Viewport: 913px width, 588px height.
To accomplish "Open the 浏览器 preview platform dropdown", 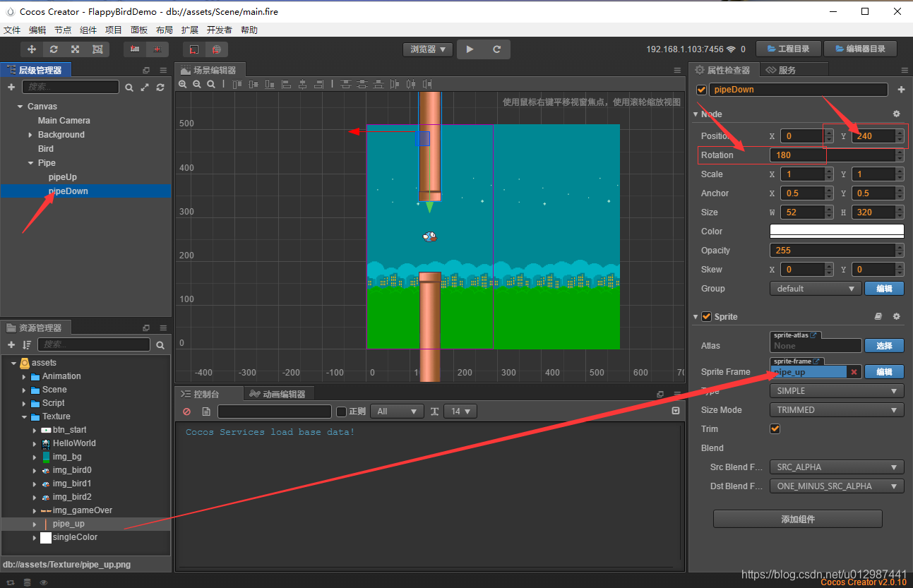I will [x=428, y=49].
